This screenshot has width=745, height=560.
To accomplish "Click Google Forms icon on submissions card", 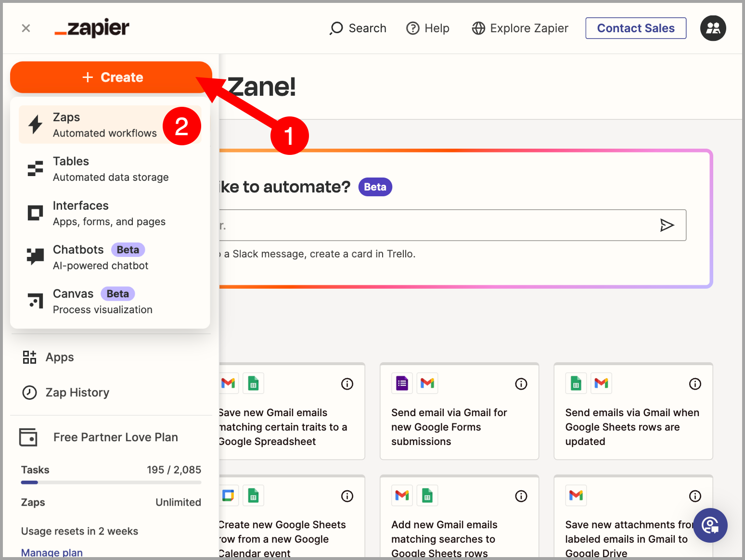I will (x=402, y=383).
